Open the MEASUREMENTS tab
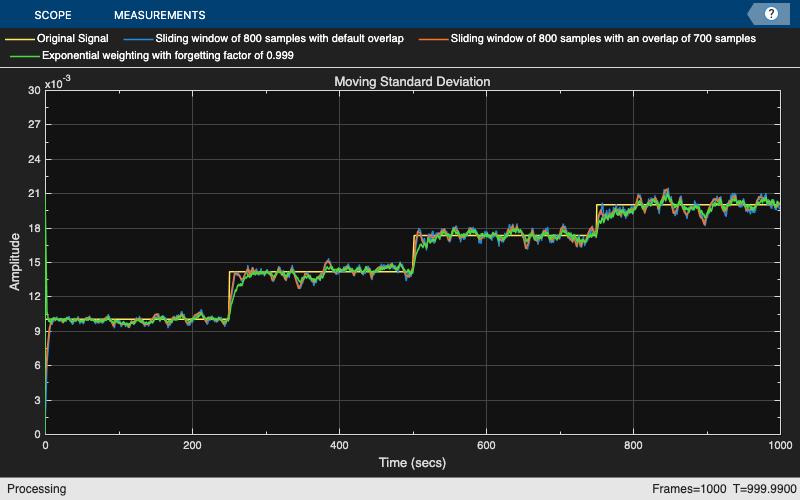Viewport: 800px width, 500px height. tap(160, 15)
